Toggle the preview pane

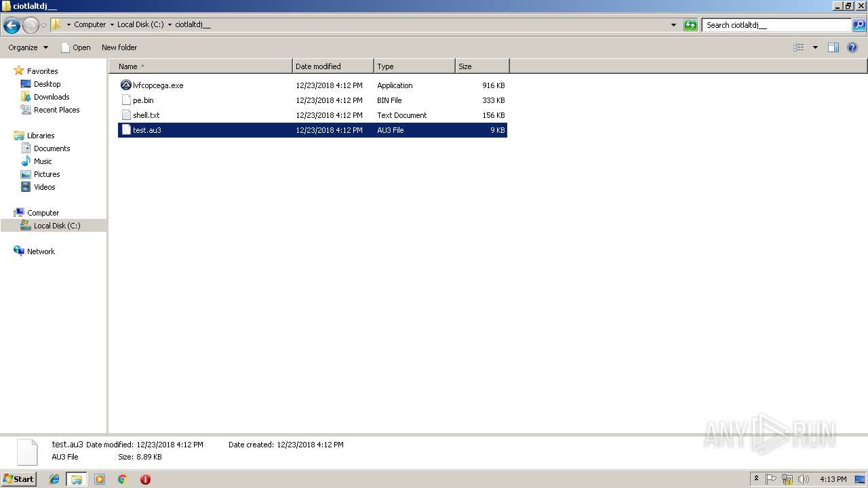click(x=833, y=47)
